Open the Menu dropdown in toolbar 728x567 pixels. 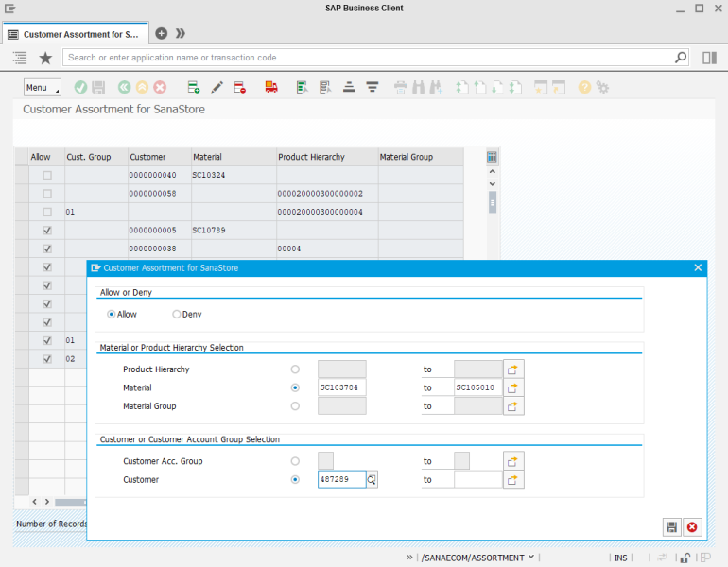[x=43, y=87]
